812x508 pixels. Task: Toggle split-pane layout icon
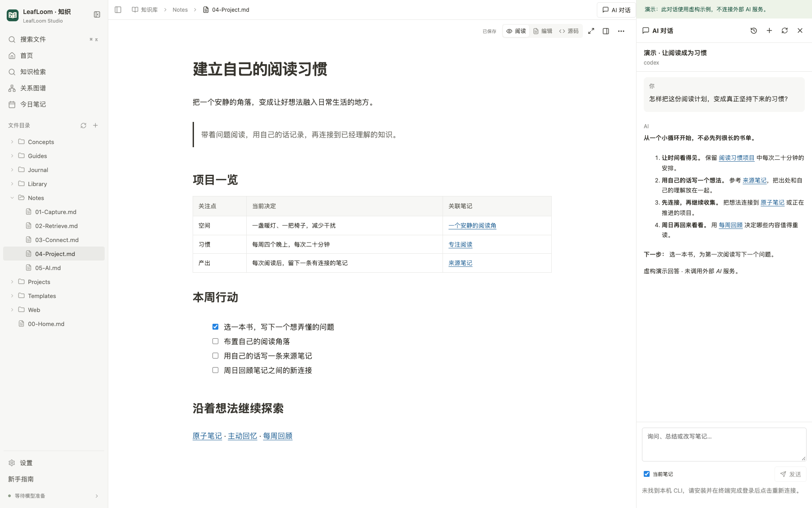606,31
